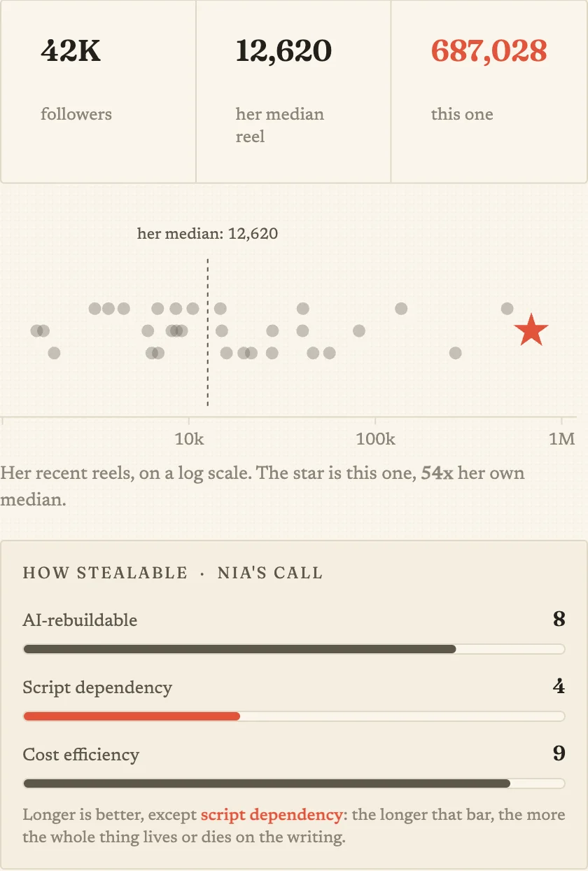Click the 'her median: 12,620' chart label
The image size is (588, 871).
pyautogui.click(x=207, y=234)
